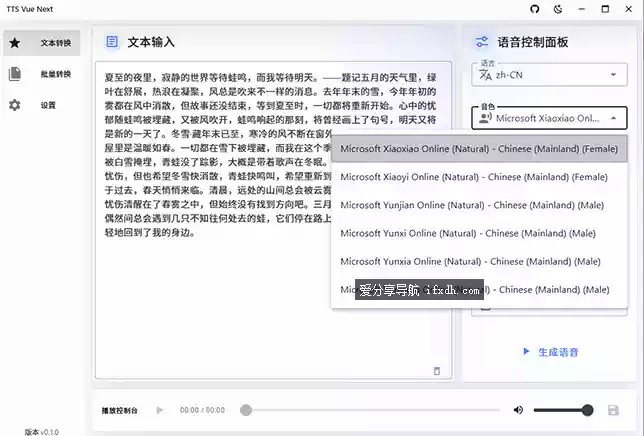Click the save audio floppy icon
Image resolution: width=644 pixels, height=436 pixels.
[613, 410]
